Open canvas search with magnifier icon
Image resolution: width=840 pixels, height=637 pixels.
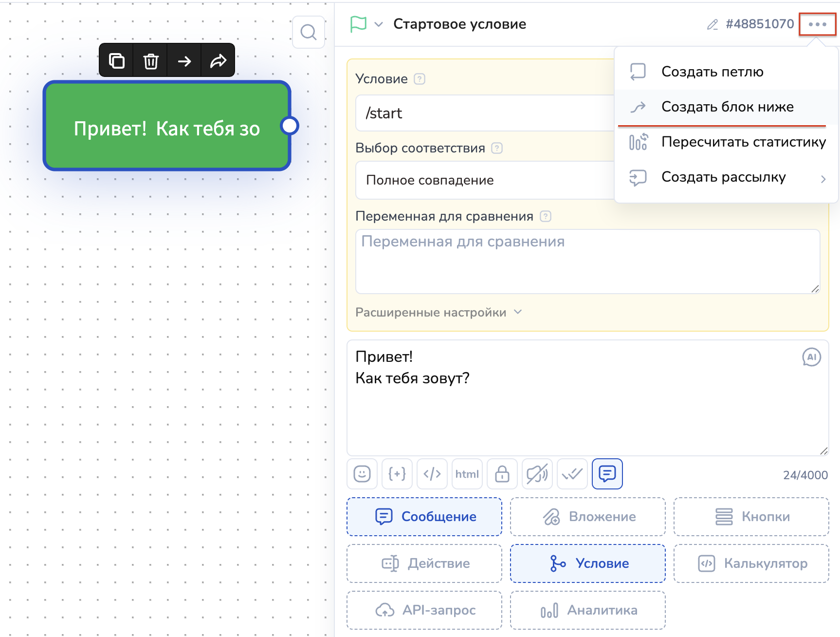[308, 32]
